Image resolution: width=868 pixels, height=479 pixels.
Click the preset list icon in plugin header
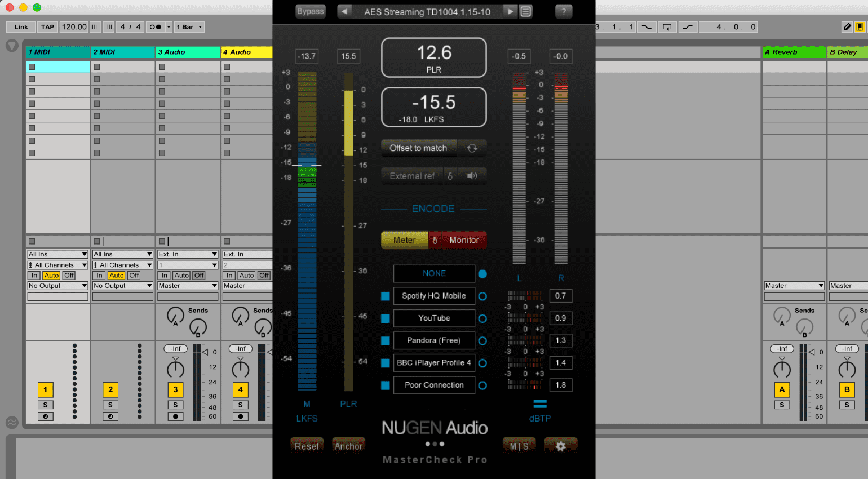525,11
